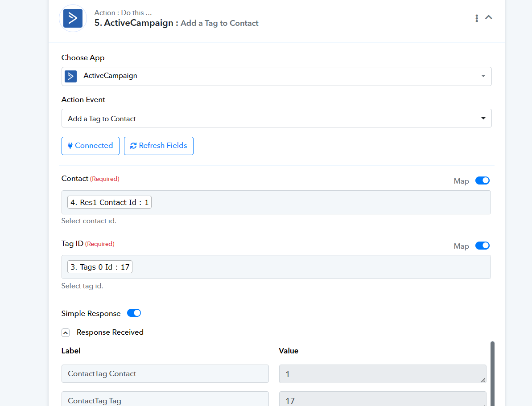This screenshot has height=406, width=532.
Task: Click the ActiveCampaign logo in step header
Action: point(73,18)
